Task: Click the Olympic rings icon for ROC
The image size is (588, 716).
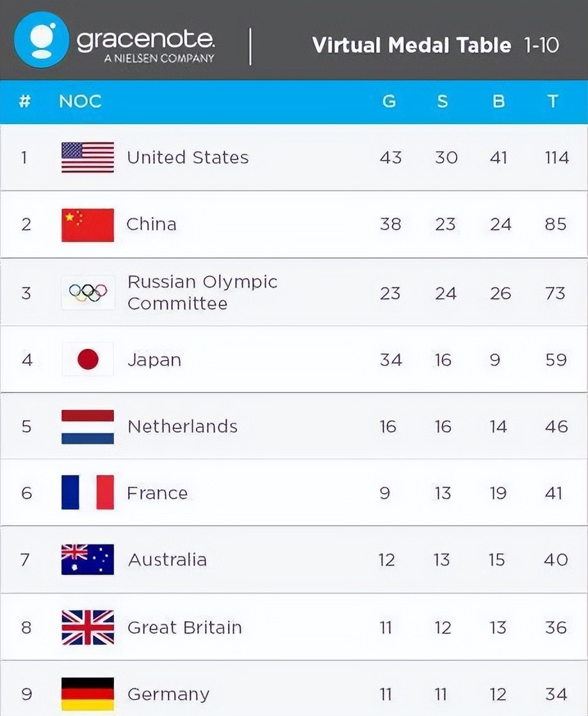Action: pyautogui.click(x=88, y=293)
